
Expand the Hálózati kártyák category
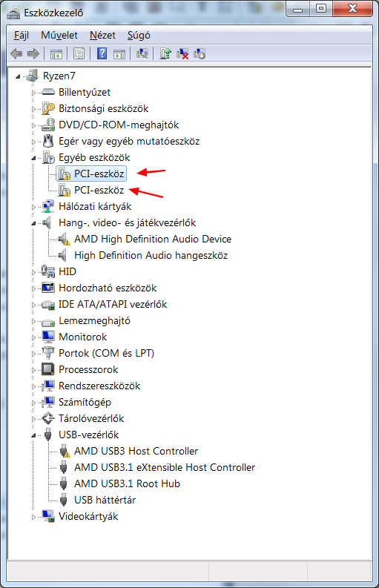point(34,207)
